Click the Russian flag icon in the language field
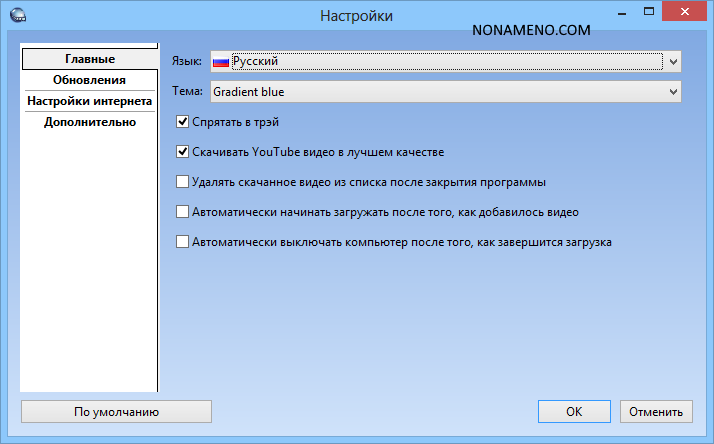The height and width of the screenshot is (444, 714). 221,62
